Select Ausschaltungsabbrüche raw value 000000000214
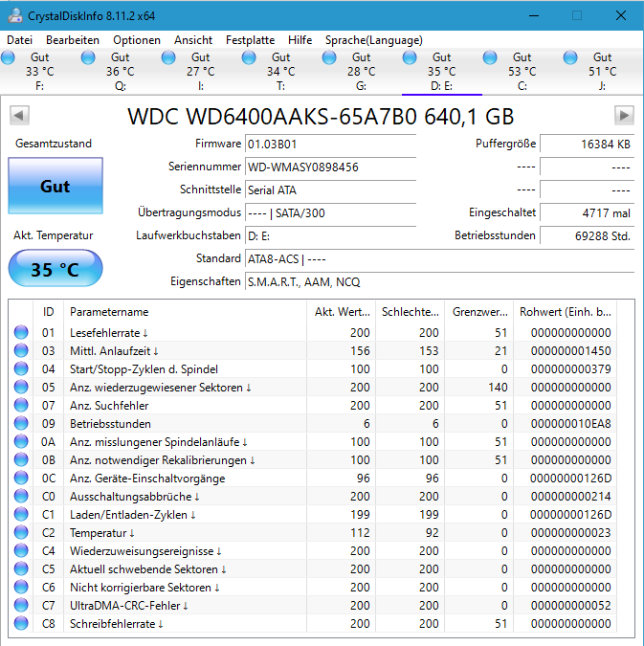This screenshot has height=646, width=644. pyautogui.click(x=570, y=496)
